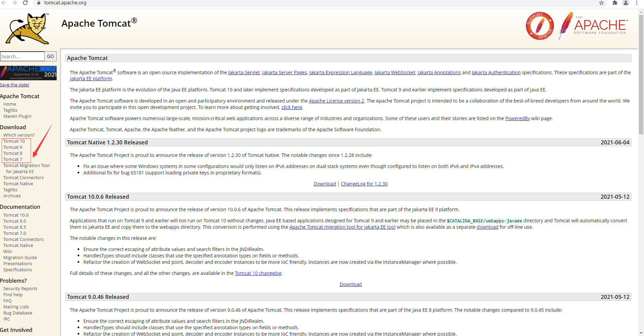644x336 pixels.
Task: Click the browser forward arrow
Action: pyautogui.click(x=15, y=3)
